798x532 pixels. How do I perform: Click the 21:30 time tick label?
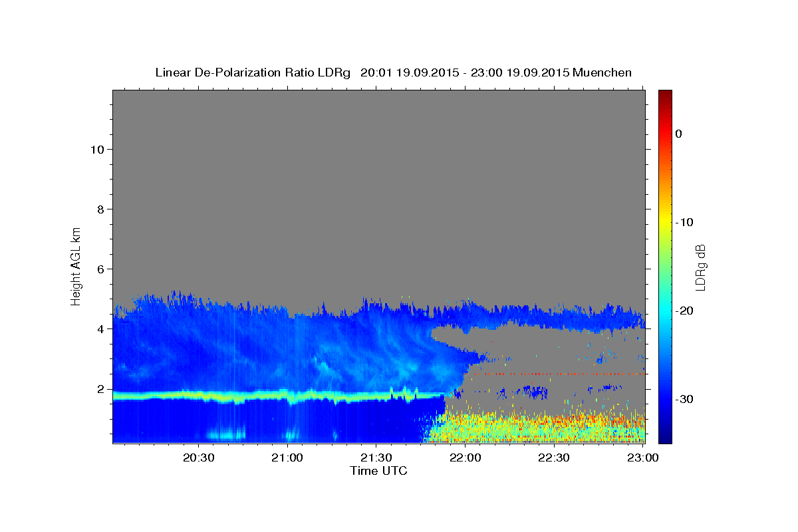pyautogui.click(x=376, y=458)
